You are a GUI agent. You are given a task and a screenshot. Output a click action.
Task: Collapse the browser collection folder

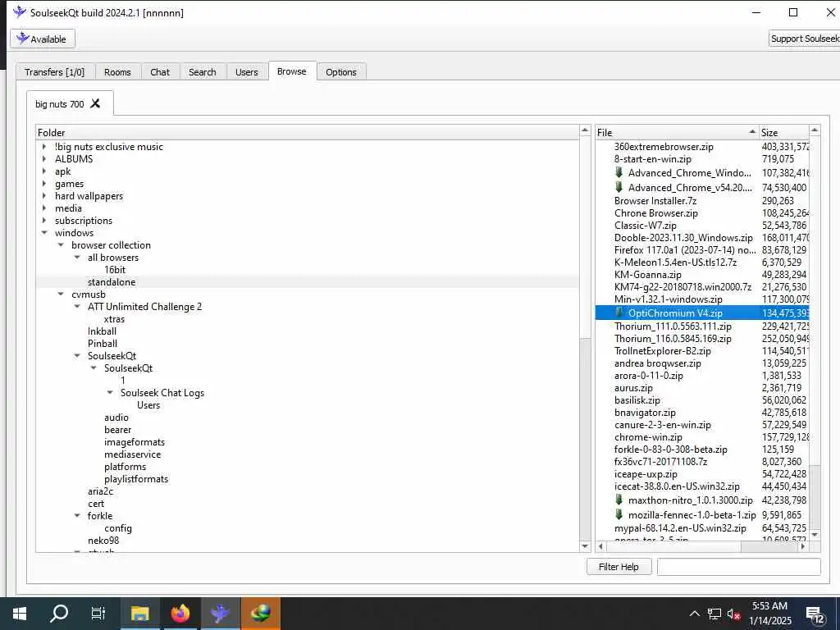[x=61, y=244]
